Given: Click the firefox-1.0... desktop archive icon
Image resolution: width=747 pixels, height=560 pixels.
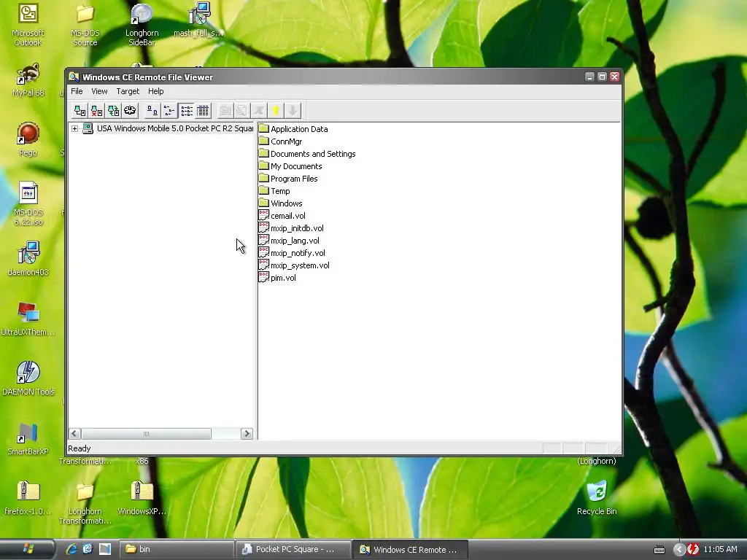Looking at the screenshot, I should (28, 498).
